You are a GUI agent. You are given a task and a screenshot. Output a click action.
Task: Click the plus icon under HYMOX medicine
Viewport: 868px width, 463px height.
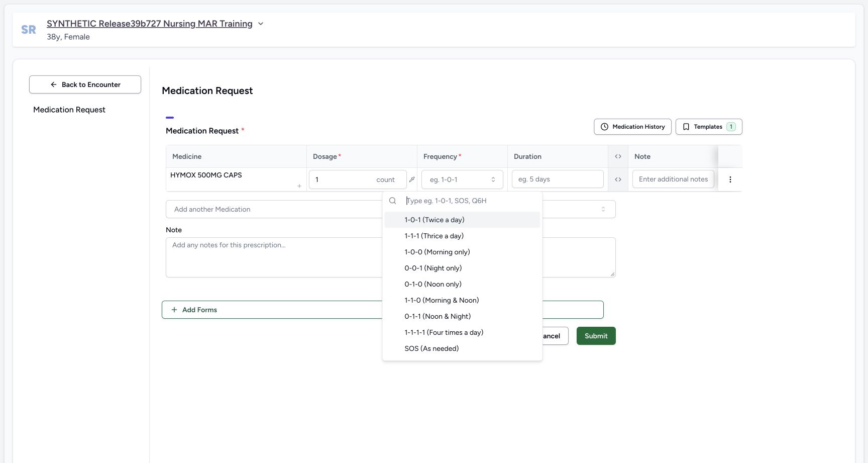click(299, 186)
